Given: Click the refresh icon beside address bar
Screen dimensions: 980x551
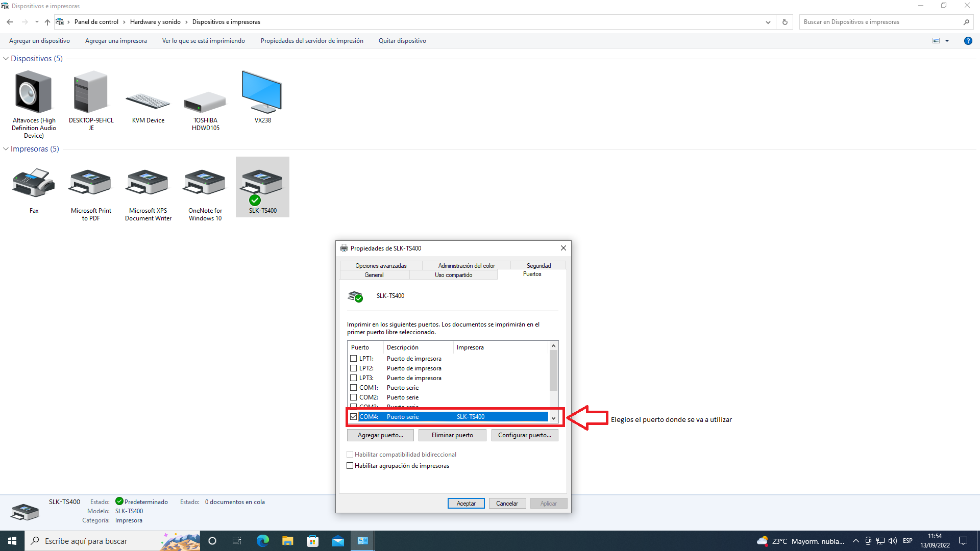Looking at the screenshot, I should 785,22.
